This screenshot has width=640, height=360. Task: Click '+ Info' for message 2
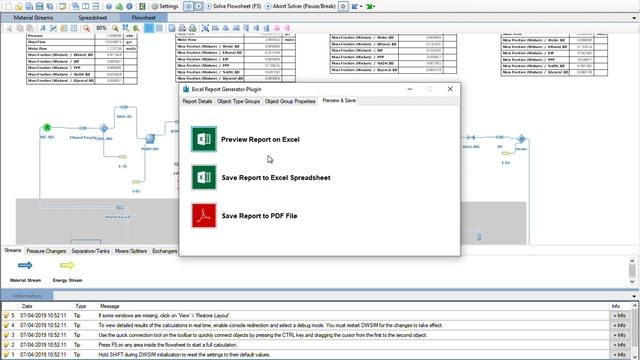coord(619,345)
